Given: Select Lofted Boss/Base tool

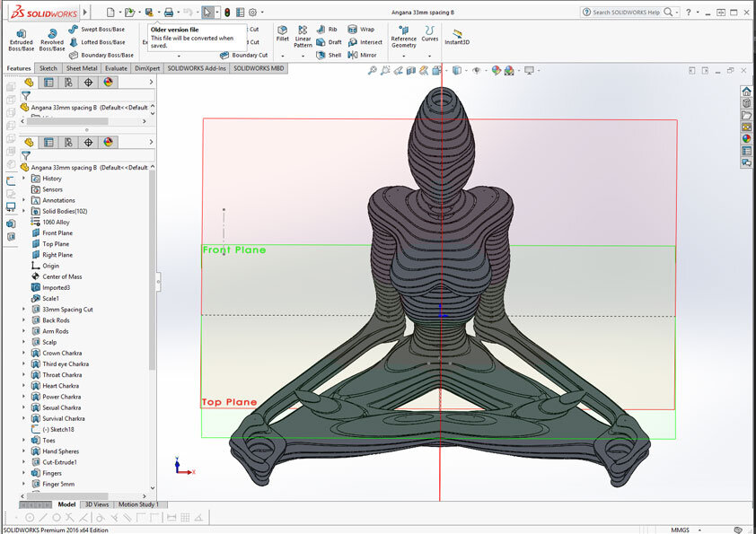Looking at the screenshot, I should [x=96, y=42].
